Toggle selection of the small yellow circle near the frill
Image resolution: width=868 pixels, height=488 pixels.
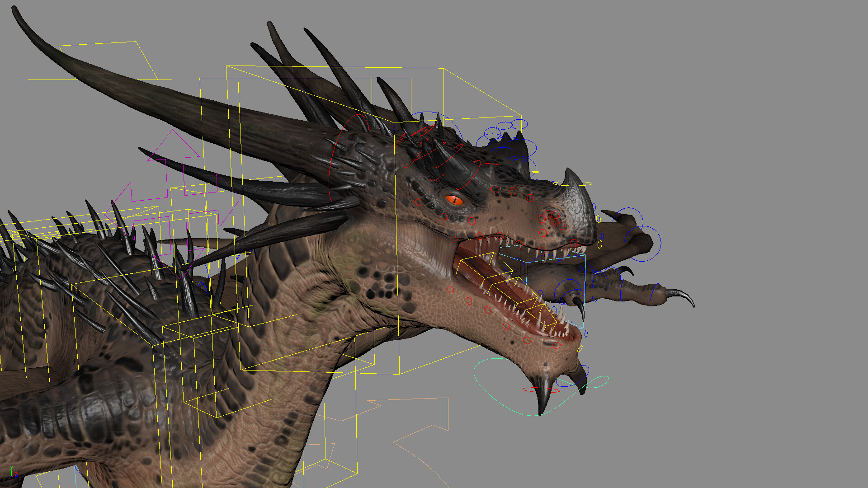[x=599, y=244]
